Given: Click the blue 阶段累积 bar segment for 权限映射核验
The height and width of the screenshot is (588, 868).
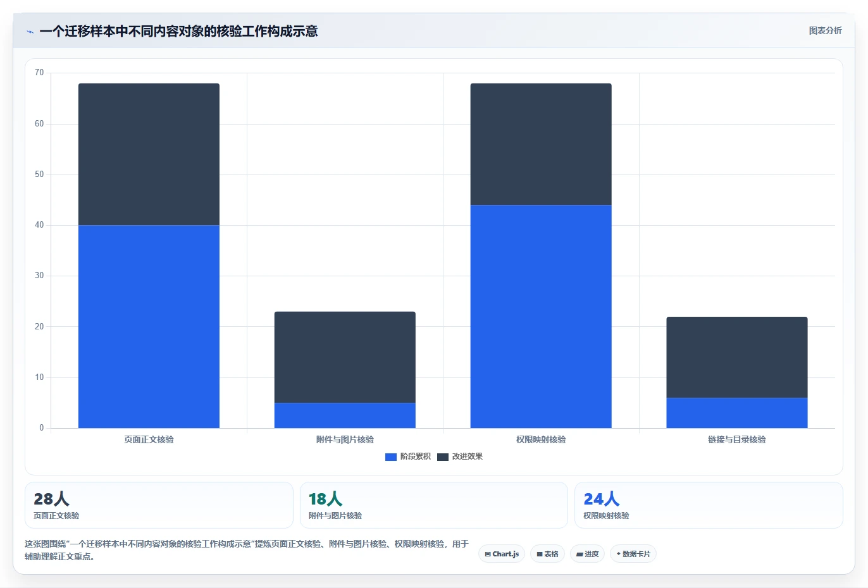Looking at the screenshot, I should click(541, 316).
